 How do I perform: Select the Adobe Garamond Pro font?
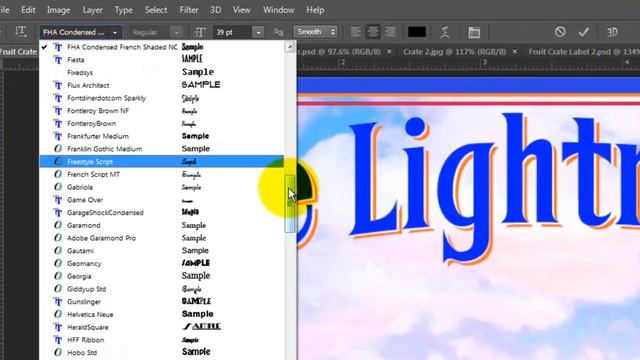(162, 238)
